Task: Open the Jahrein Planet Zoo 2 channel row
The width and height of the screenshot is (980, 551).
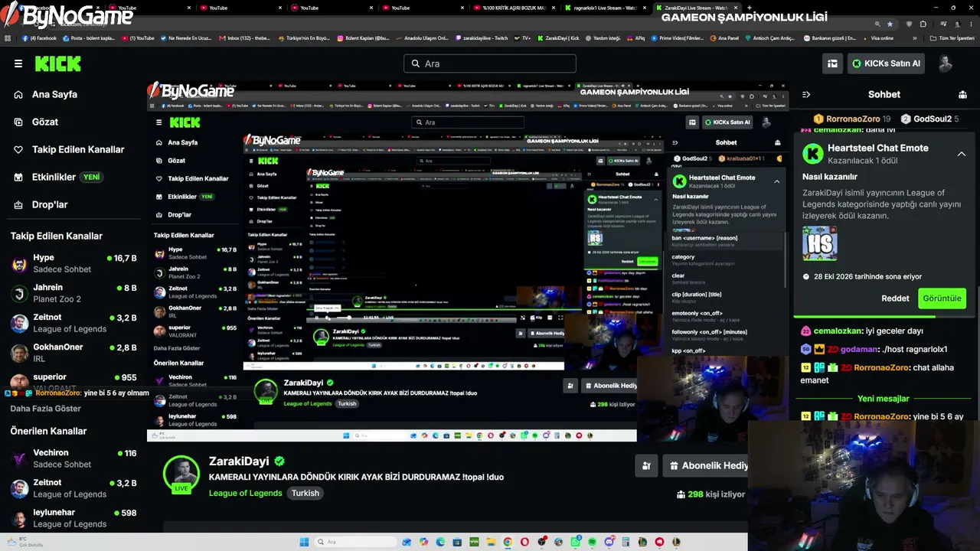Action: 73,293
